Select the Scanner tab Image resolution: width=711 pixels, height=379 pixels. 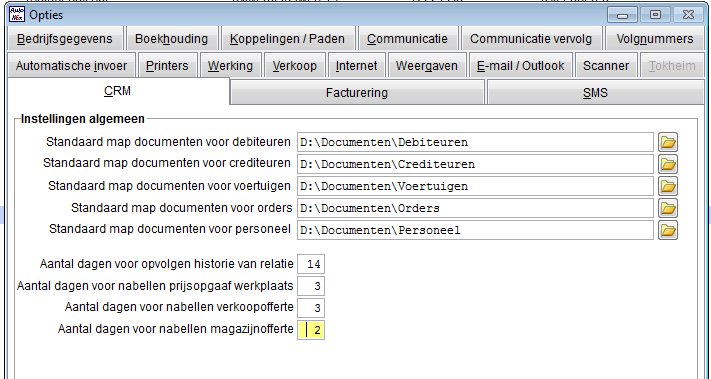606,66
